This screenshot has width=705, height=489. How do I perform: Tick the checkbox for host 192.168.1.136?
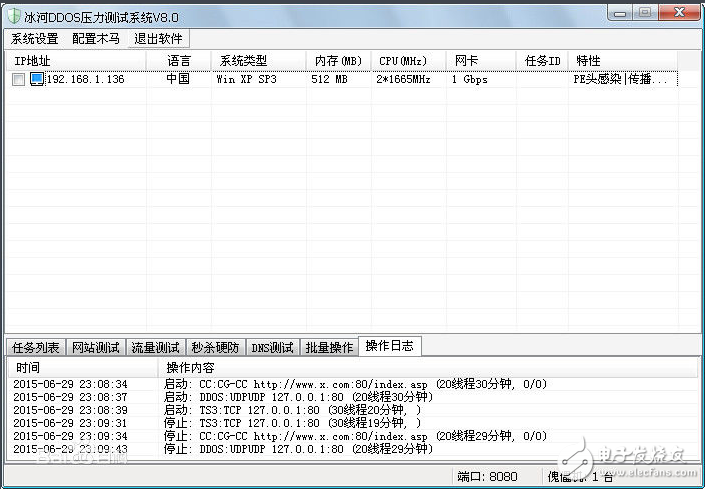[x=18, y=79]
